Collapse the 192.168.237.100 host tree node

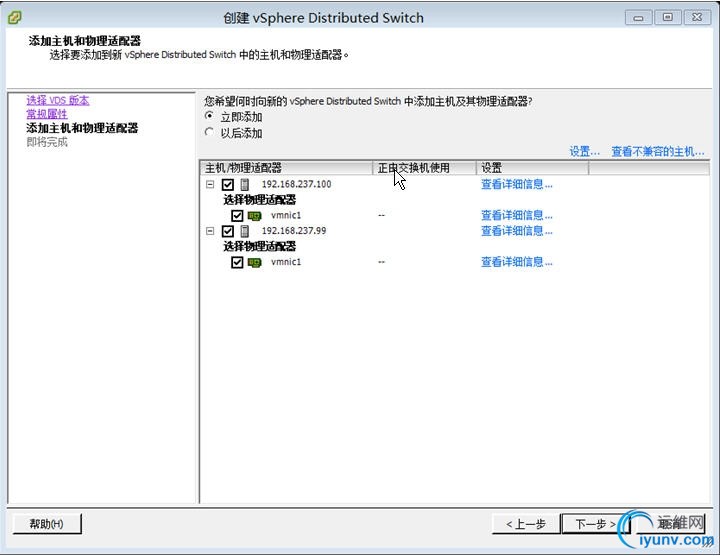point(210,185)
